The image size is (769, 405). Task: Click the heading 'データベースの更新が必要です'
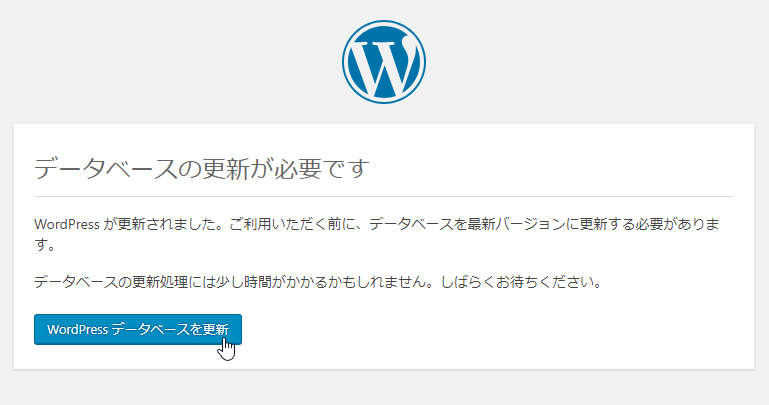[x=202, y=167]
